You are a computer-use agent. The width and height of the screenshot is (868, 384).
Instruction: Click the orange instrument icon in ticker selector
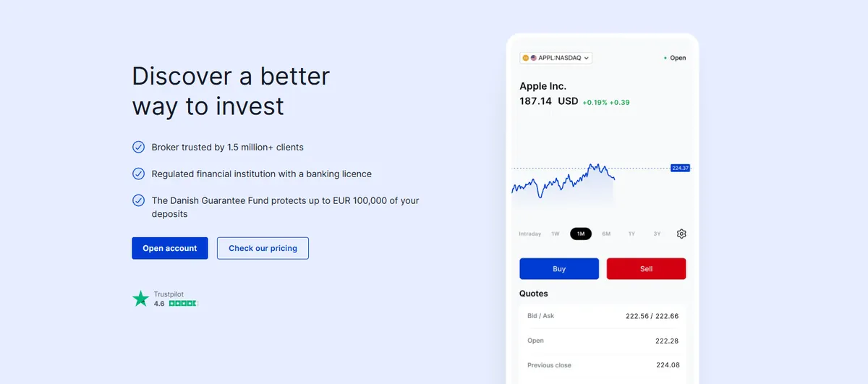526,58
